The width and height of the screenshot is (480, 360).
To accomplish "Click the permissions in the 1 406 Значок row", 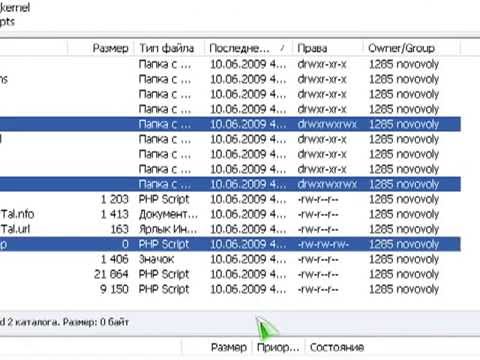I will click(318, 259).
